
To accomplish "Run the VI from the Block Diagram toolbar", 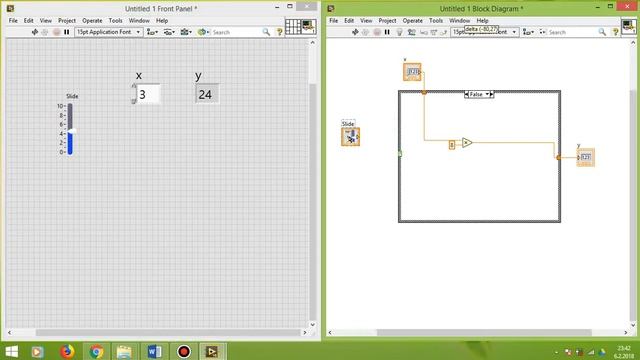I will coord(355,32).
